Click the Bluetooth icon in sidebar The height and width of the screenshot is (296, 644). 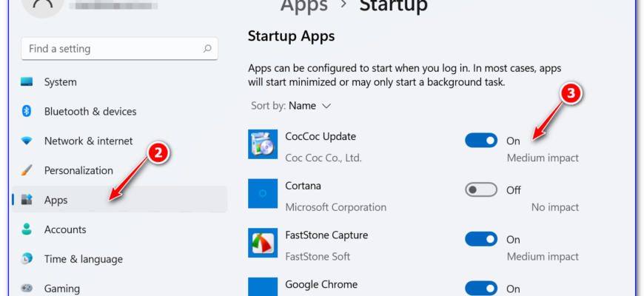pos(27,111)
